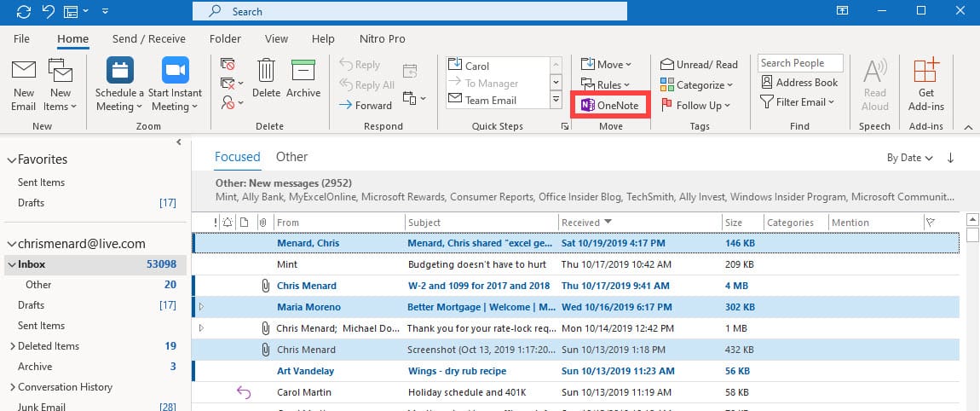Open Mint Budgeting email

pos(575,264)
